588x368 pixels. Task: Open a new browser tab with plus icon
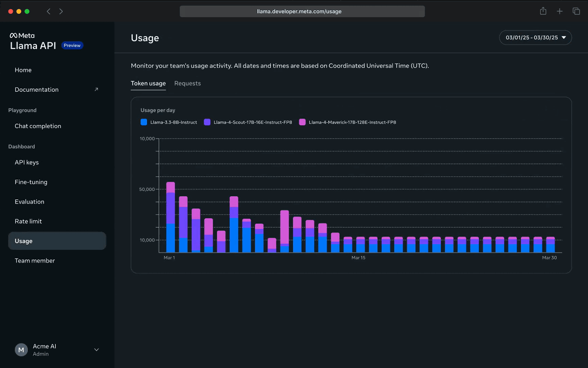point(560,11)
